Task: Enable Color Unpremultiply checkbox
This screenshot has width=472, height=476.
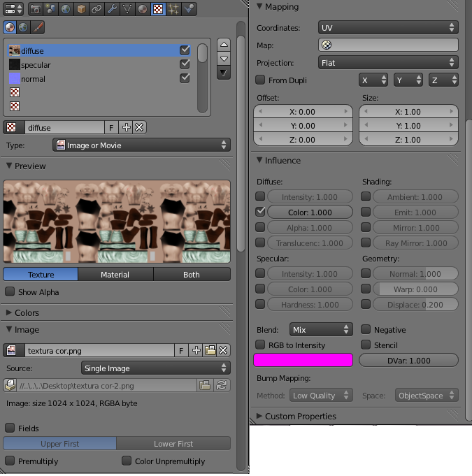Action: (127, 461)
